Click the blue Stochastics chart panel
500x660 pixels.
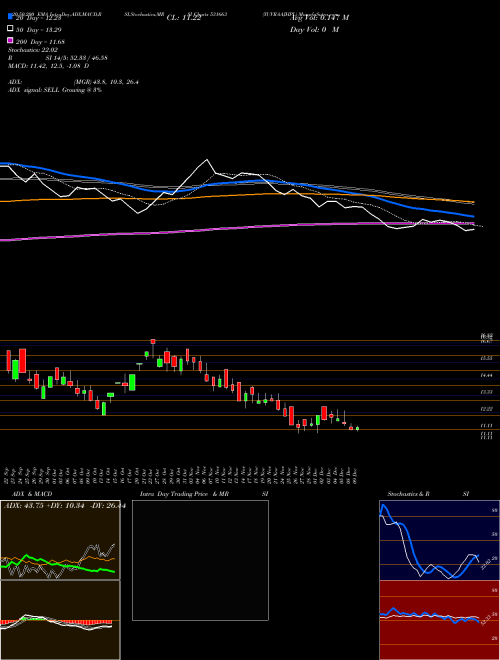tap(439, 540)
